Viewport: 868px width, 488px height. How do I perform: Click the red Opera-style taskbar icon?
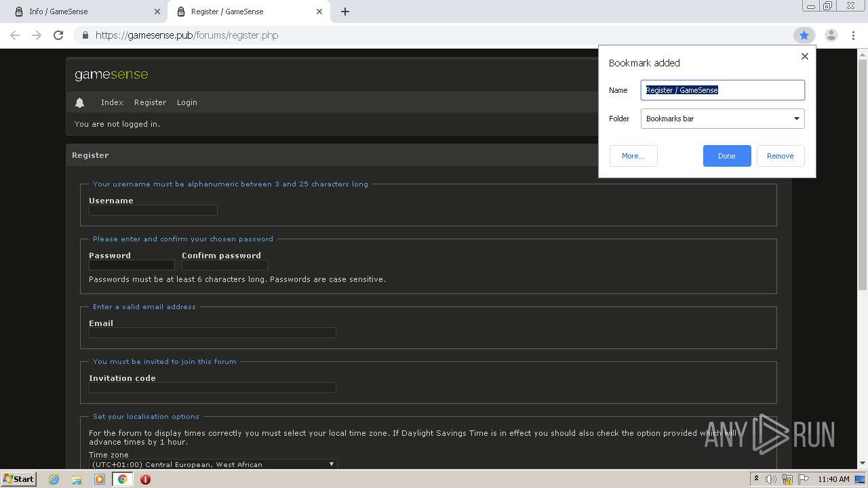[145, 479]
